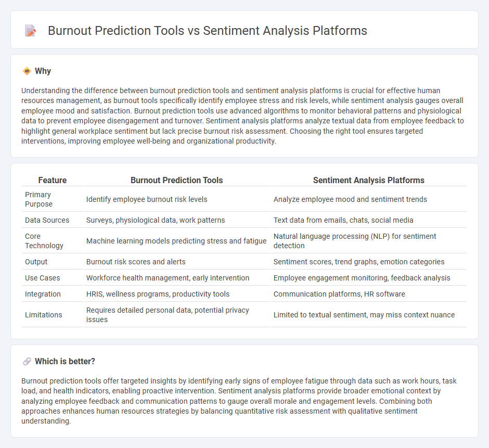Select the Output row label
The image size is (489, 448).
click(x=36, y=262)
